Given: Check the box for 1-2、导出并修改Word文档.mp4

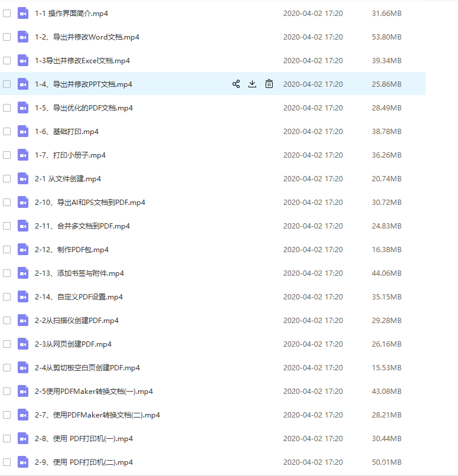Looking at the screenshot, I should [7, 37].
